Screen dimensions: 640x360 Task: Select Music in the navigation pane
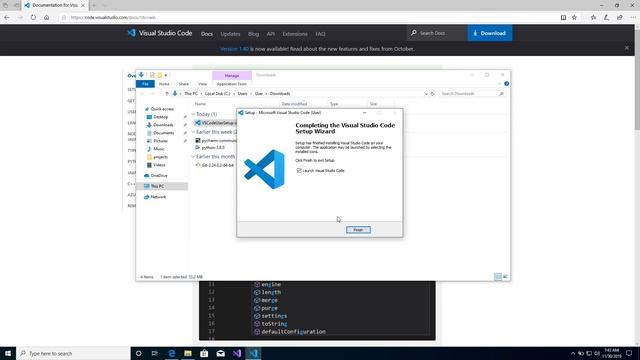(x=159, y=149)
